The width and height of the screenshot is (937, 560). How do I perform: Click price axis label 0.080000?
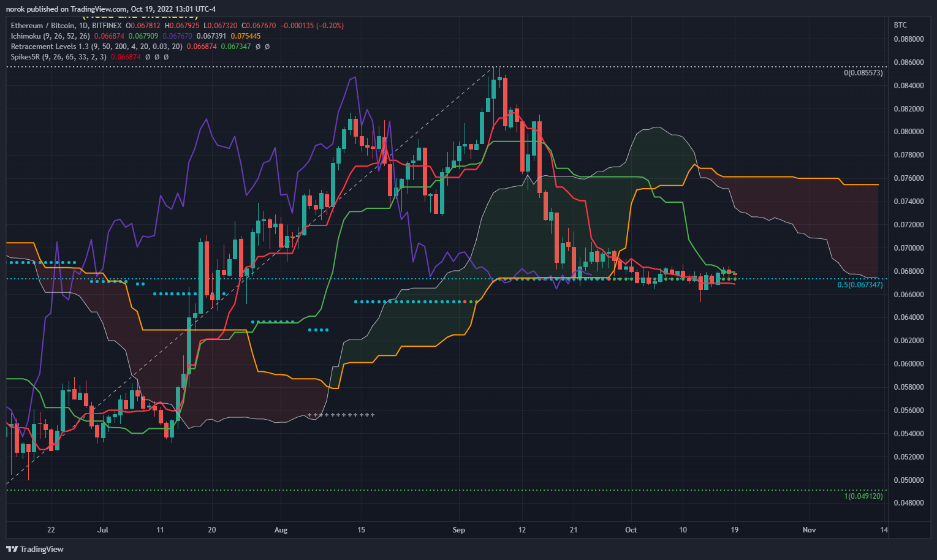pos(909,132)
